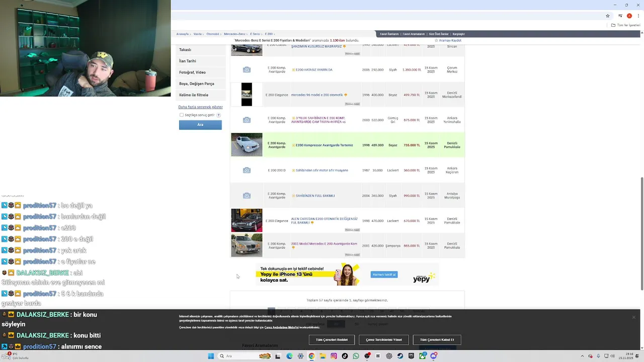644x362 pixels.
Task: Open the Chrome profile avatar
Action: 629,16
